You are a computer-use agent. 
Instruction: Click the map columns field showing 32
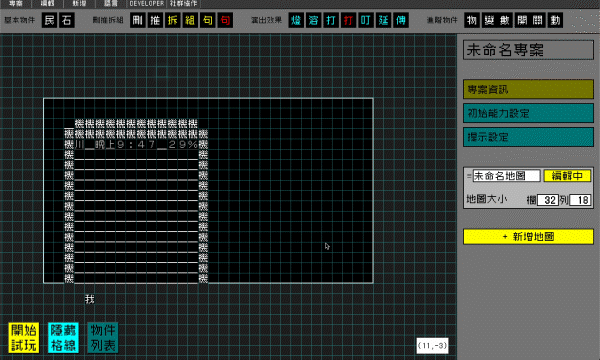(x=548, y=200)
